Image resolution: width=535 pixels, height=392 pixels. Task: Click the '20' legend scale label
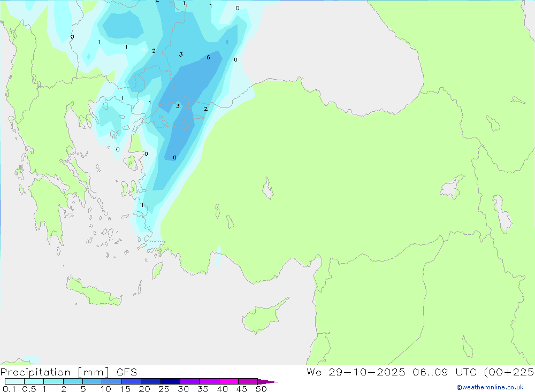pyautogui.click(x=144, y=389)
